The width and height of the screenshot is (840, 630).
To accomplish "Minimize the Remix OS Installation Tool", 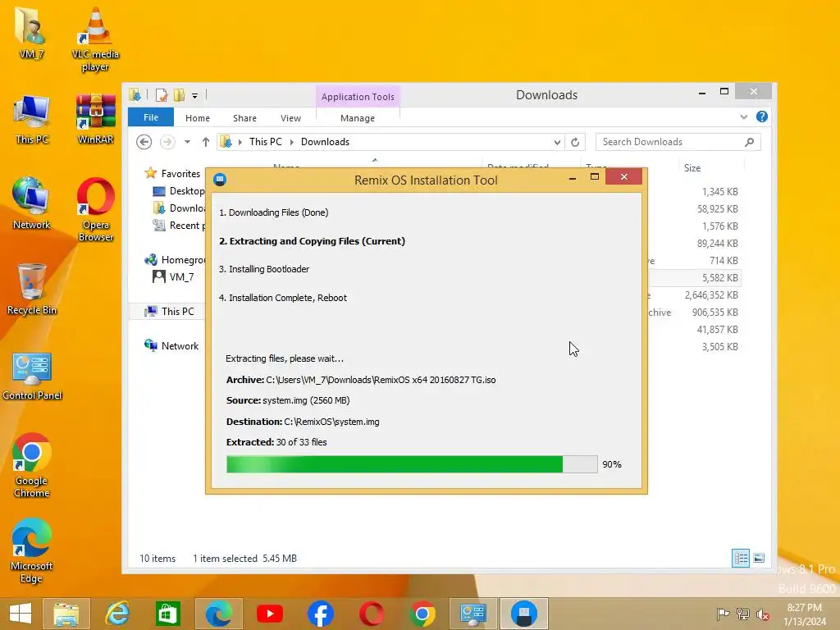I will tap(573, 177).
